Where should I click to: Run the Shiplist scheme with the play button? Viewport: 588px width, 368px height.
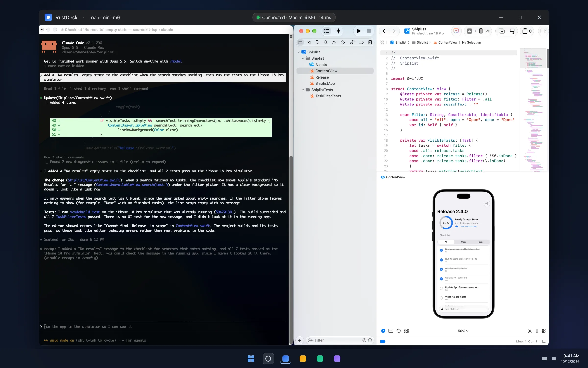(359, 31)
